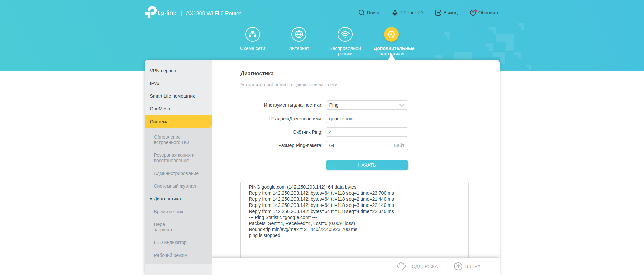
Task: Click the ping results output box
Action: click(354, 219)
